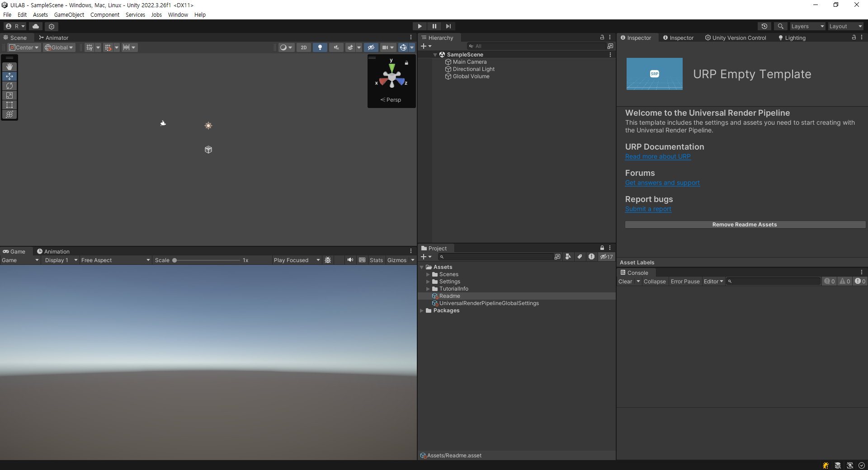Select the Rotate tool
Viewport: 868px width, 470px height.
point(9,86)
